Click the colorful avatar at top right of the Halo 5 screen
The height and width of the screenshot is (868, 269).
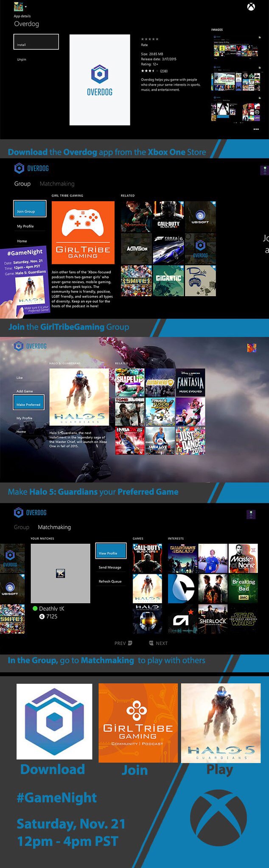(252, 348)
